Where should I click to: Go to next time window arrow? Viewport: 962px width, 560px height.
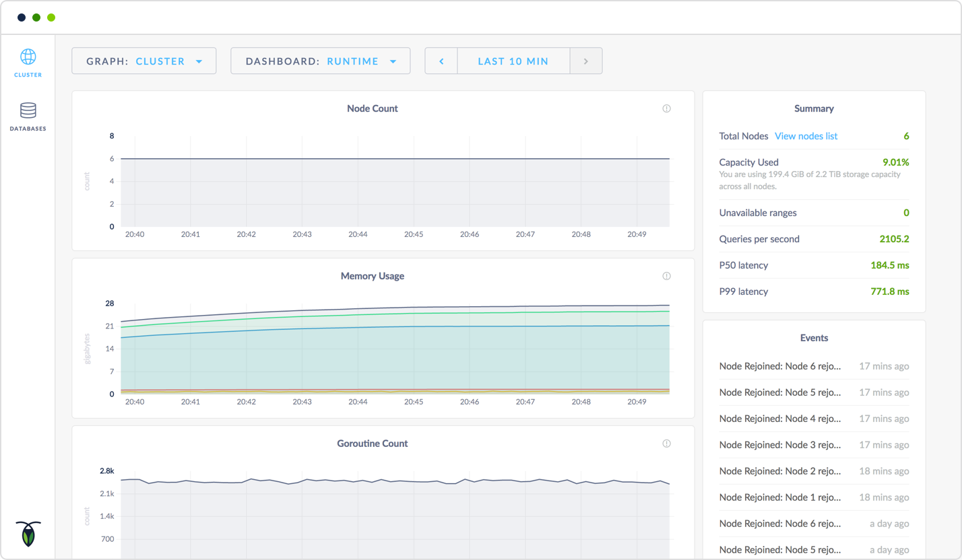point(585,61)
